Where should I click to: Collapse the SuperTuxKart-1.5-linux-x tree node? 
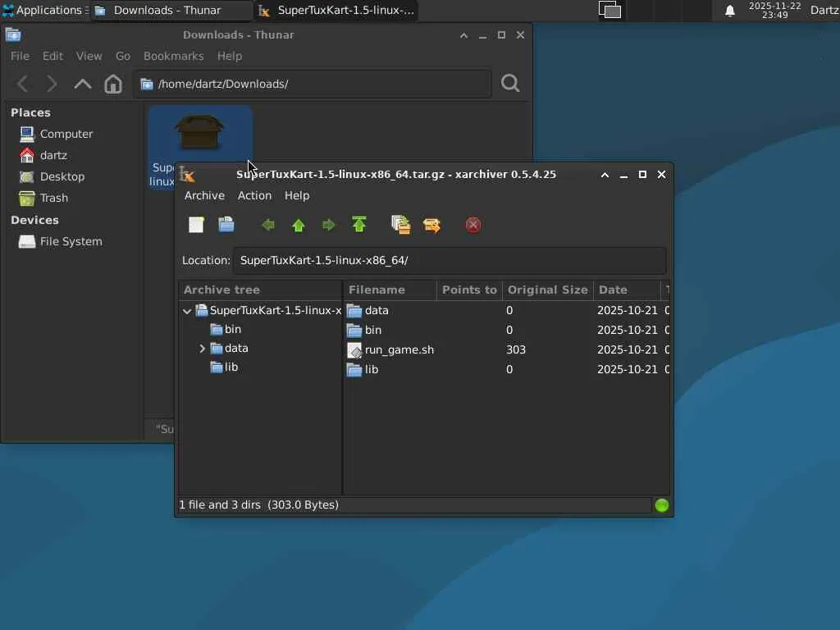187,311
